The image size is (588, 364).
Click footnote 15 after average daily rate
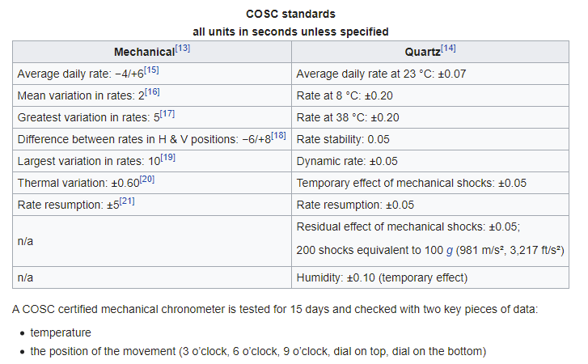[151, 70]
